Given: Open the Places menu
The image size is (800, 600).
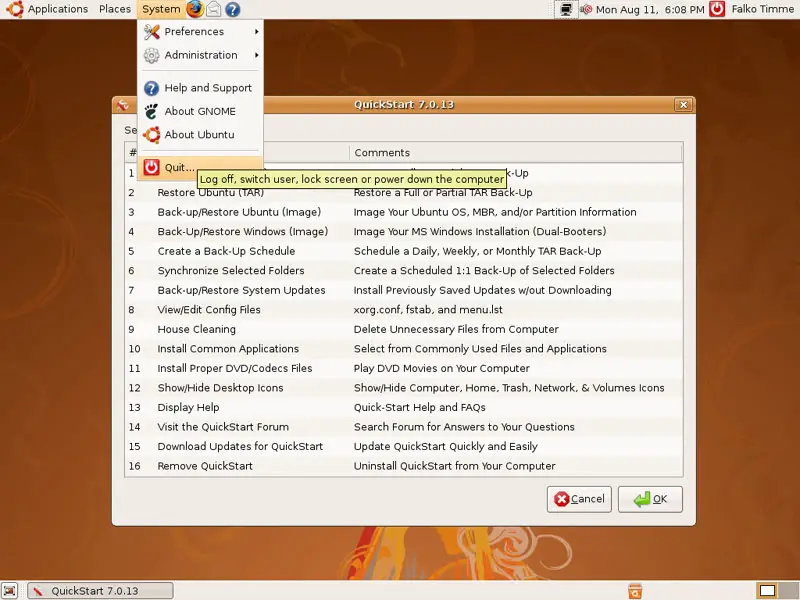Looking at the screenshot, I should point(115,9).
